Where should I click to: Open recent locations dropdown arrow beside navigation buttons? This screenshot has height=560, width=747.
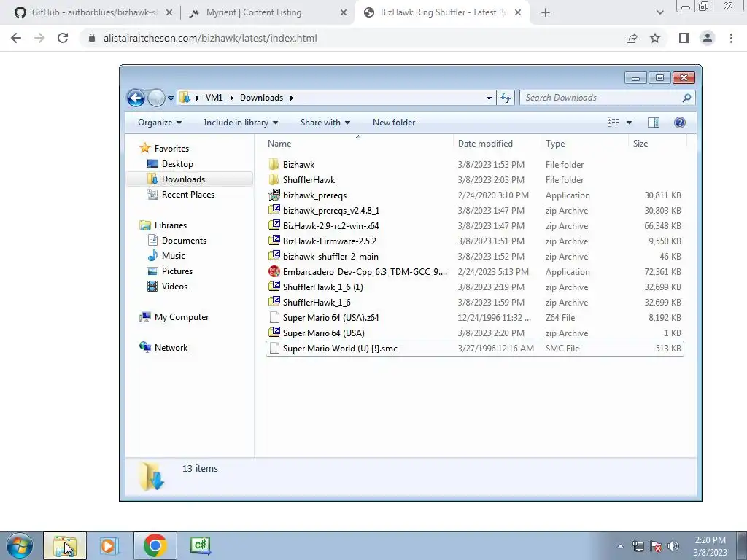point(171,98)
